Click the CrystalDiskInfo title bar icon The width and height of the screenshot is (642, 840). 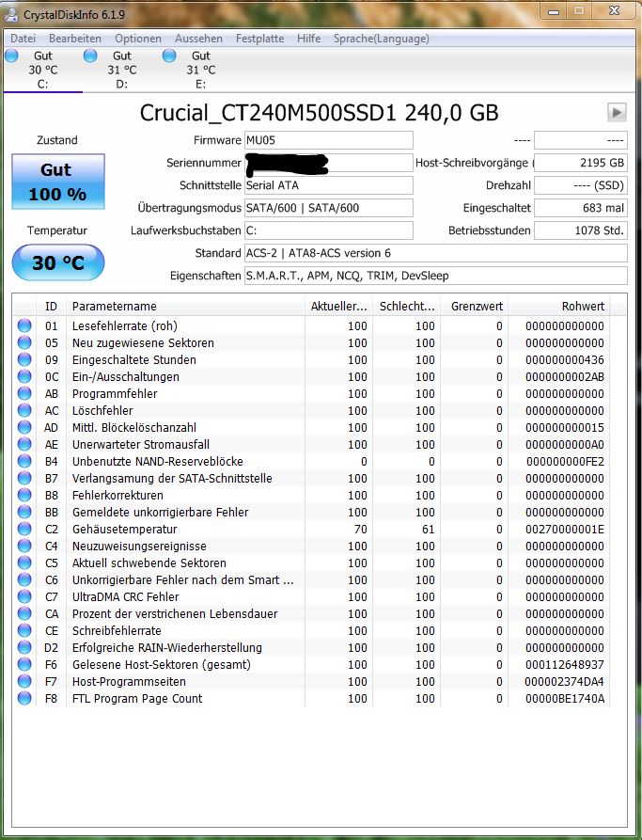tap(10, 14)
